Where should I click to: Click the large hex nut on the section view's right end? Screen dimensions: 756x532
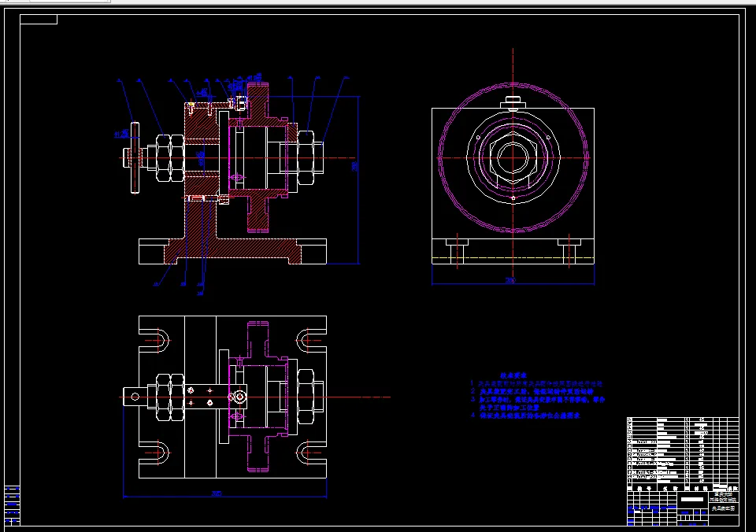coord(306,157)
